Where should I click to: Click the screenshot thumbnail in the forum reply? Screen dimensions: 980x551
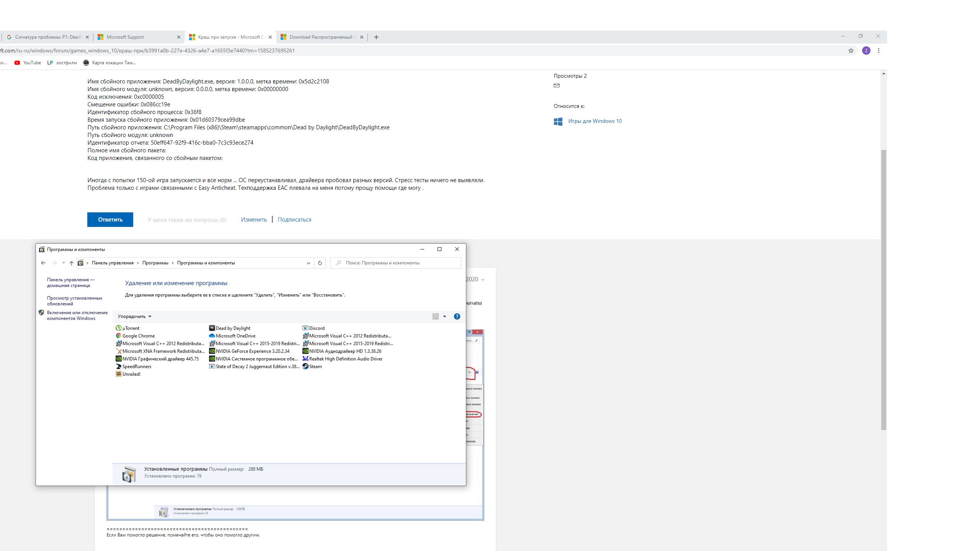(x=295, y=425)
